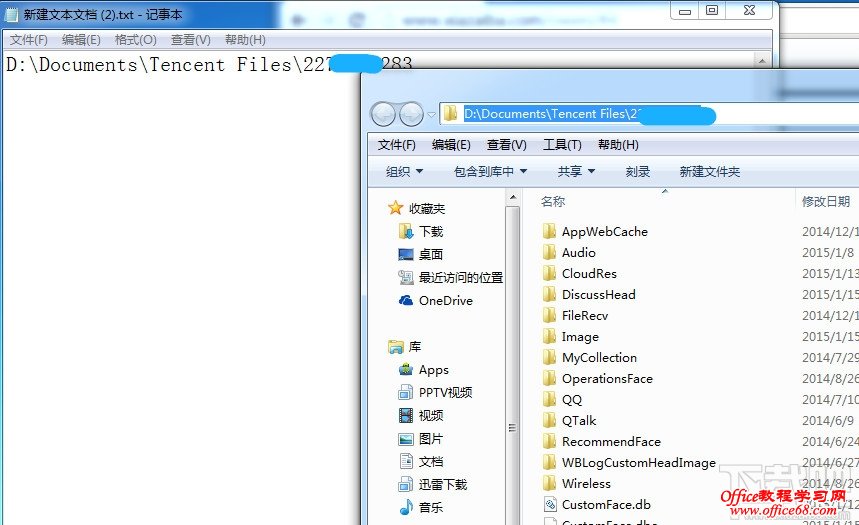Open the 图片 library

pyautogui.click(x=431, y=438)
